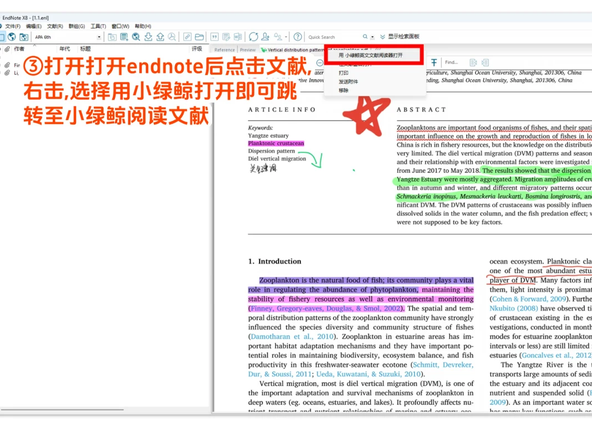This screenshot has width=592, height=430.
Task: Expand the Quick Search options dropdown arrow
Action: (372, 37)
